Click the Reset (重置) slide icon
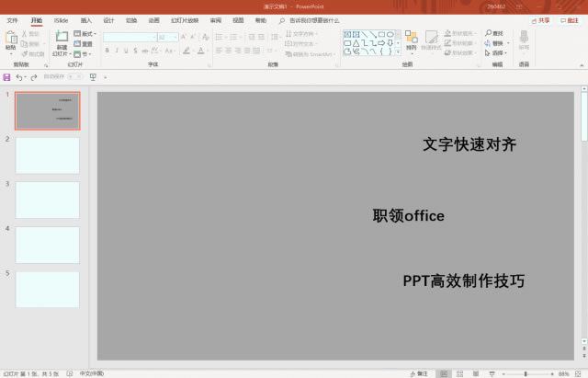This screenshot has width=588, height=378. tap(77, 44)
